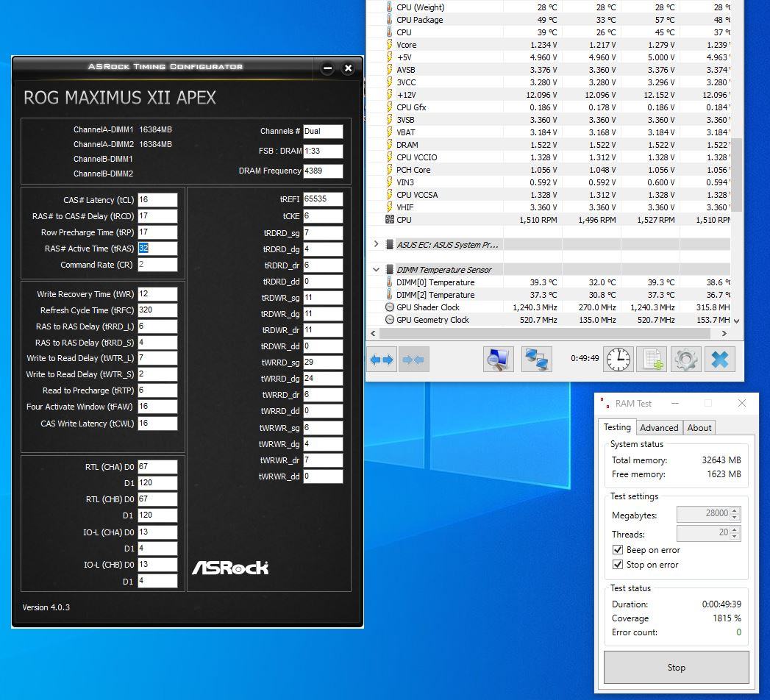Viewport: 770px width, 700px height.
Task: Click the lightning icon on the VBAT row
Action: tap(390, 132)
